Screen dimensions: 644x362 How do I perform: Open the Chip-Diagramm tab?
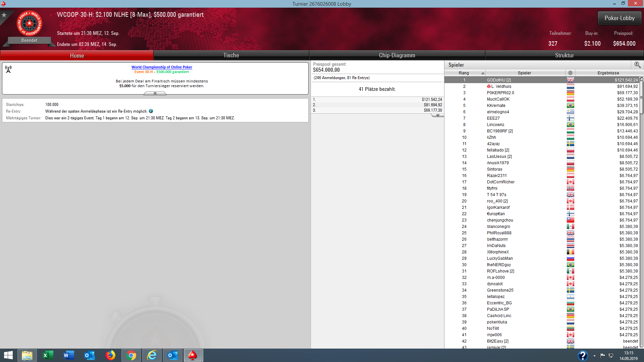pos(397,55)
